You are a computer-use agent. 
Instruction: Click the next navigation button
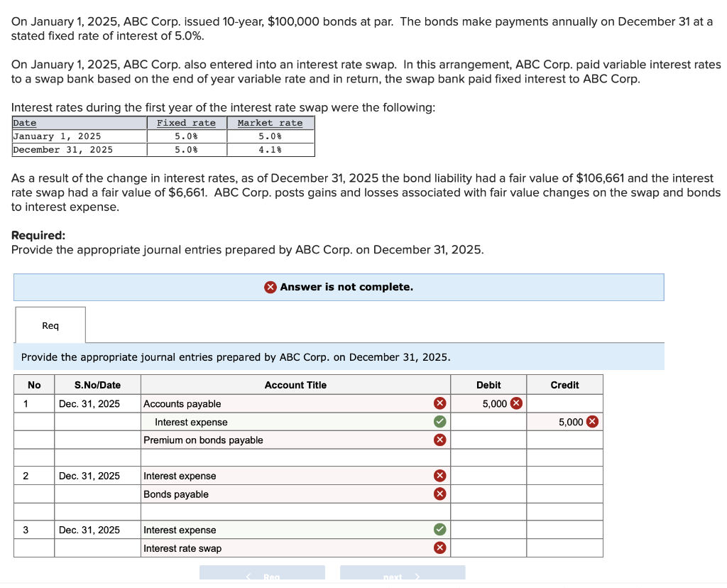403,574
